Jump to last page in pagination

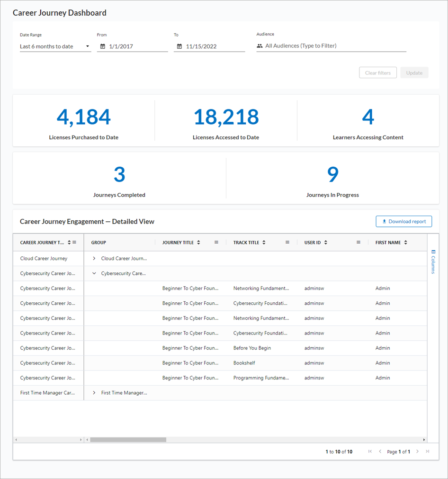coord(427,452)
